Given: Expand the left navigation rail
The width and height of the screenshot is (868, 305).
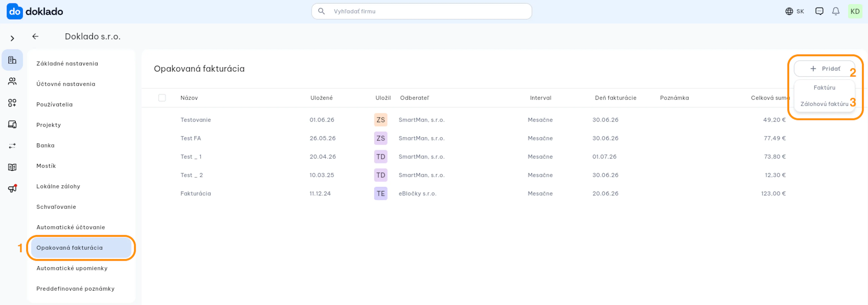Looking at the screenshot, I should point(12,38).
